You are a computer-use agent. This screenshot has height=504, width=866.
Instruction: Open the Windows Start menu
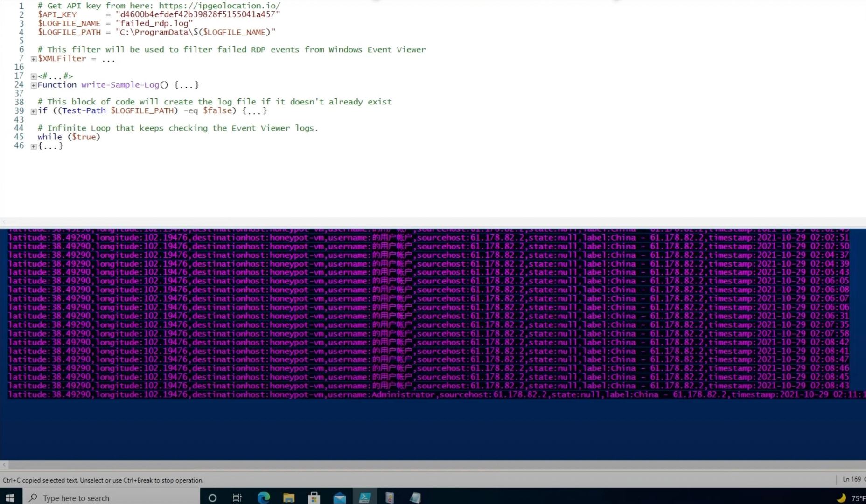tap(10, 498)
